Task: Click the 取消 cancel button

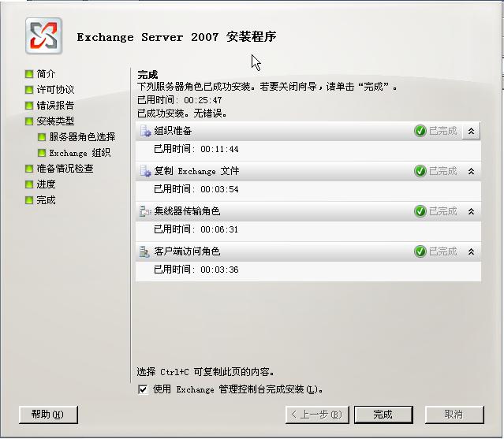Action: click(x=454, y=415)
